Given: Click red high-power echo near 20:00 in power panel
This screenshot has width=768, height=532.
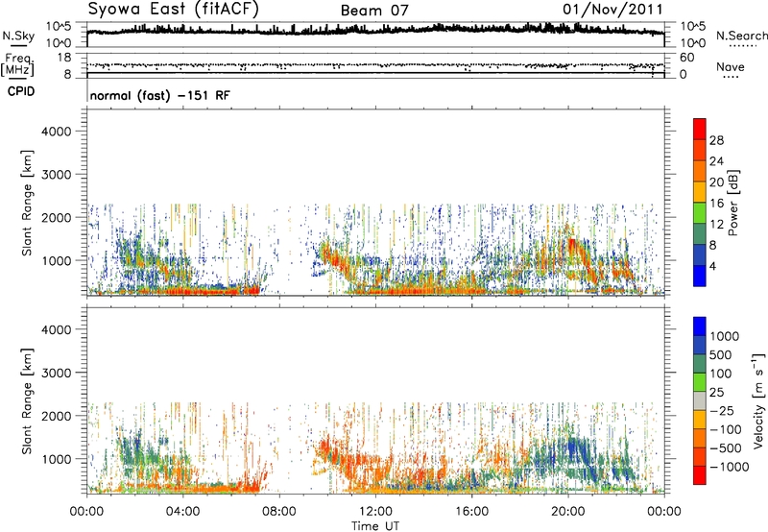Looking at the screenshot, I should [572, 244].
